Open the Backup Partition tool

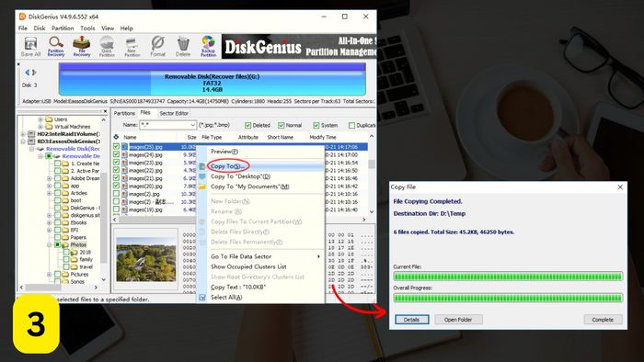click(208, 46)
